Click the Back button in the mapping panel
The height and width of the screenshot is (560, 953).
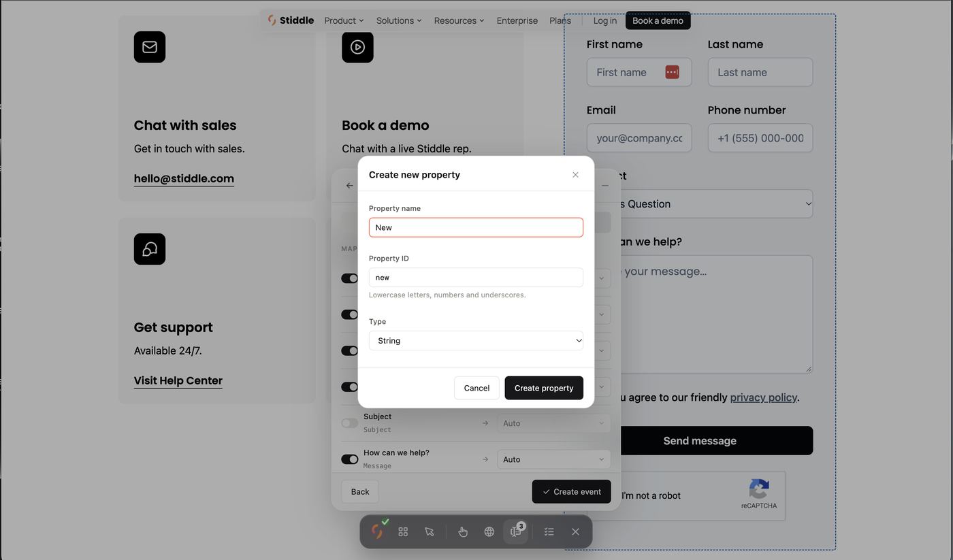coord(360,491)
